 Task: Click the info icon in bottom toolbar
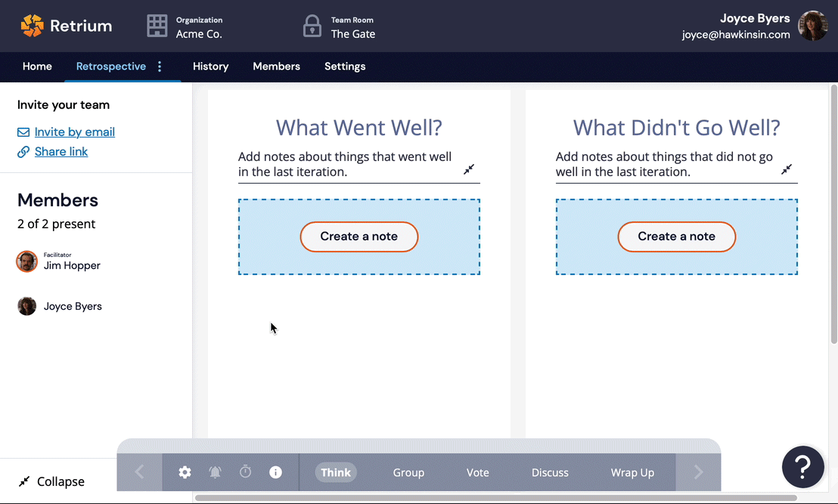pos(276,472)
